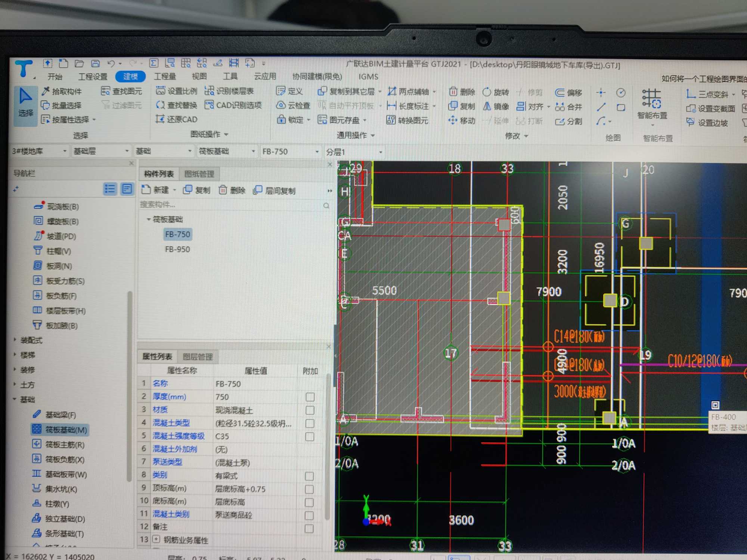Screen dimensions: 747x560
Task: Toggle the 混凝土类型 附加 checkbox
Action: pos(310,423)
